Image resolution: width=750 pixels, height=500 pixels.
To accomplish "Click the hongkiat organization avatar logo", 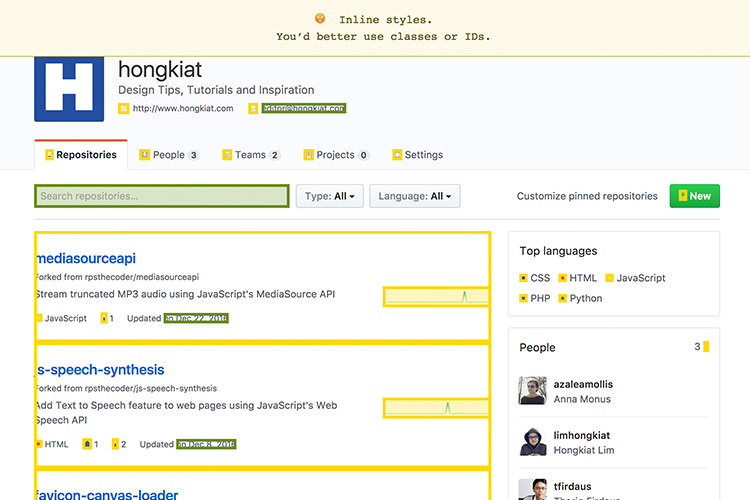I will tap(69, 89).
